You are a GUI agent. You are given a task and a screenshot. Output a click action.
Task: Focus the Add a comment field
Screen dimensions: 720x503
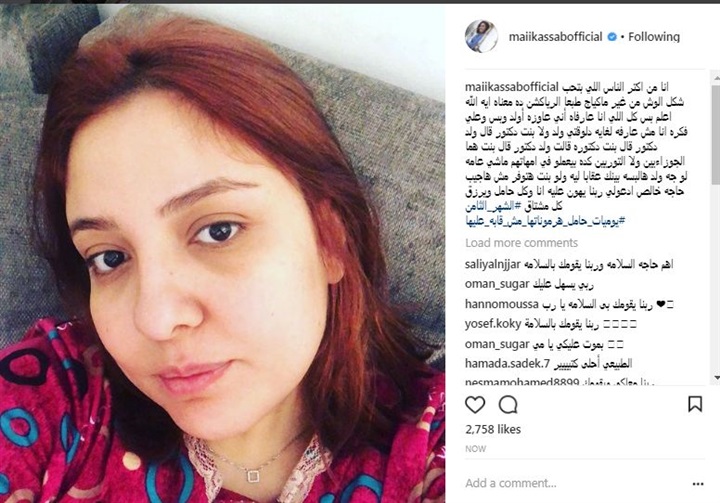pos(574,483)
